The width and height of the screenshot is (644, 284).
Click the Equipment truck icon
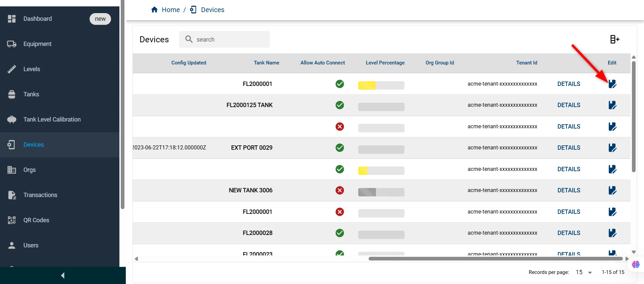[x=12, y=44]
